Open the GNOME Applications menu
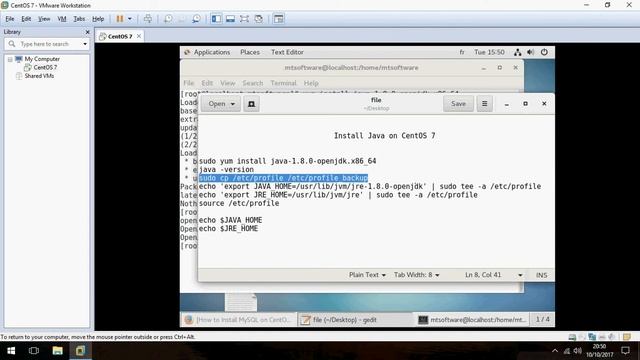 pyautogui.click(x=212, y=52)
